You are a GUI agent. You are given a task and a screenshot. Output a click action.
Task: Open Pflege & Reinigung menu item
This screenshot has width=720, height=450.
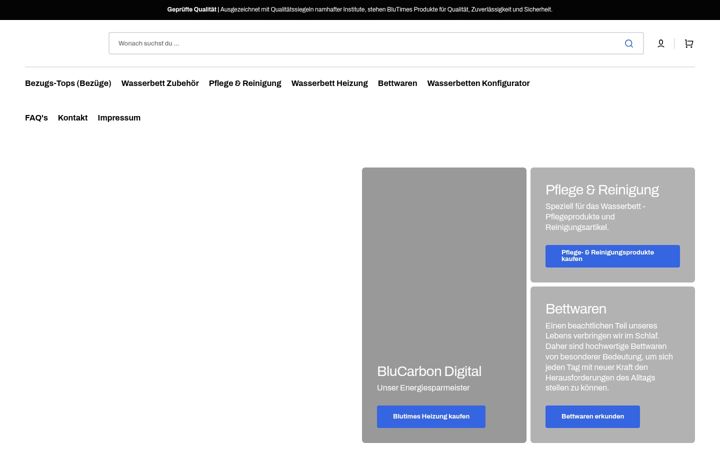pos(245,83)
